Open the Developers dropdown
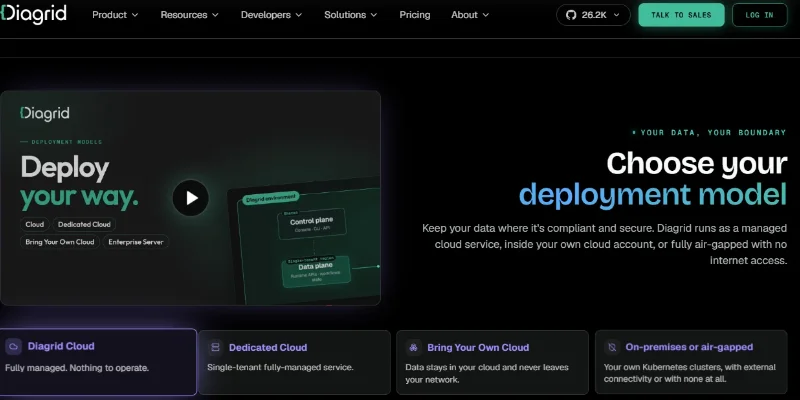 271,15
